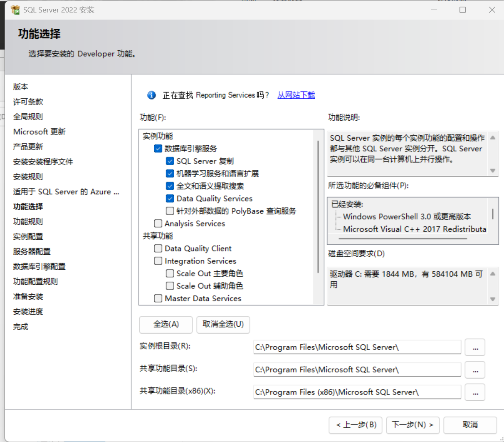Select the 功能规则 step in the sidebar
The height and width of the screenshot is (442, 504).
point(28,222)
